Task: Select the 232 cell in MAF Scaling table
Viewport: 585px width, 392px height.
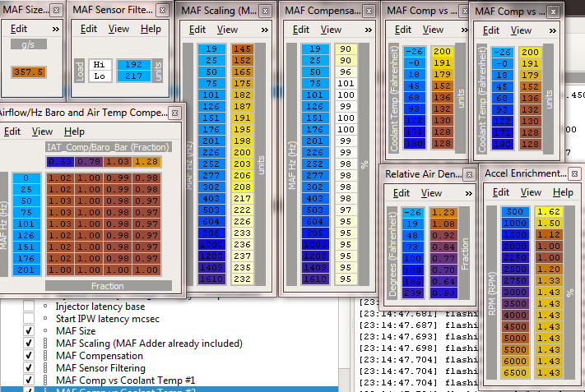Action: click(x=242, y=279)
